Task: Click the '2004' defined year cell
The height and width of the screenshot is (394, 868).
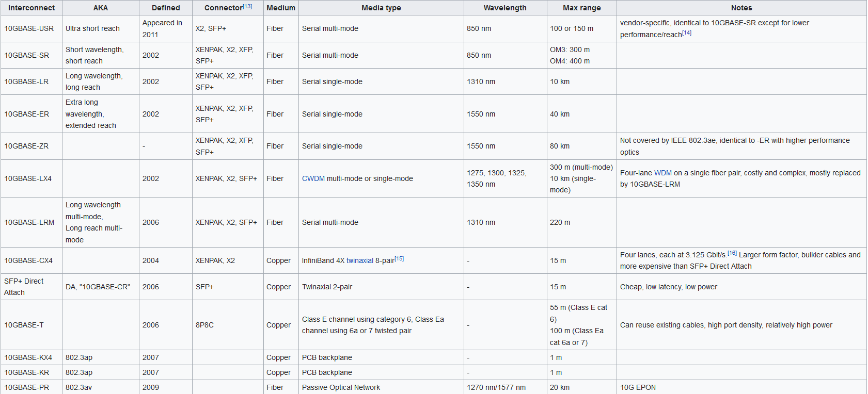Action: pyautogui.click(x=166, y=260)
